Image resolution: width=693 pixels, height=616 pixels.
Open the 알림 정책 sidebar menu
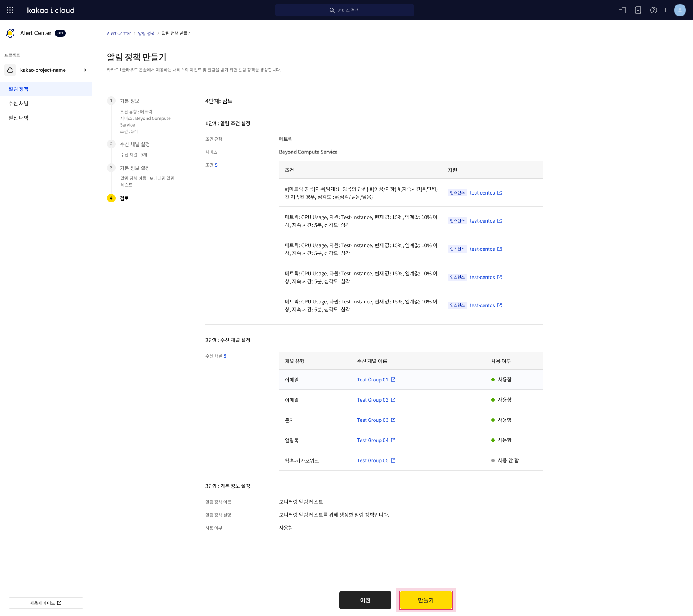(x=46, y=89)
